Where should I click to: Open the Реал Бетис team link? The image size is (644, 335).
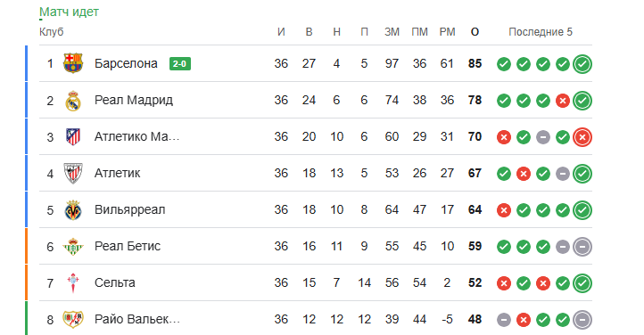128,246
